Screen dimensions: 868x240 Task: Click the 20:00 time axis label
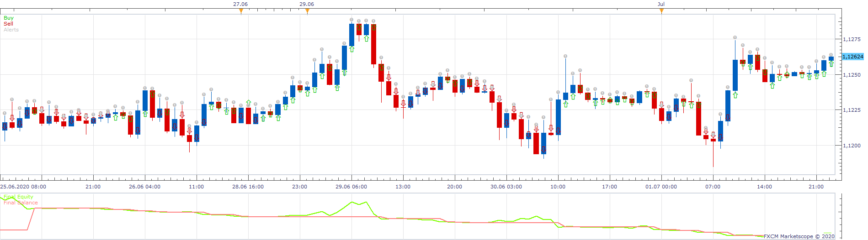(455, 187)
